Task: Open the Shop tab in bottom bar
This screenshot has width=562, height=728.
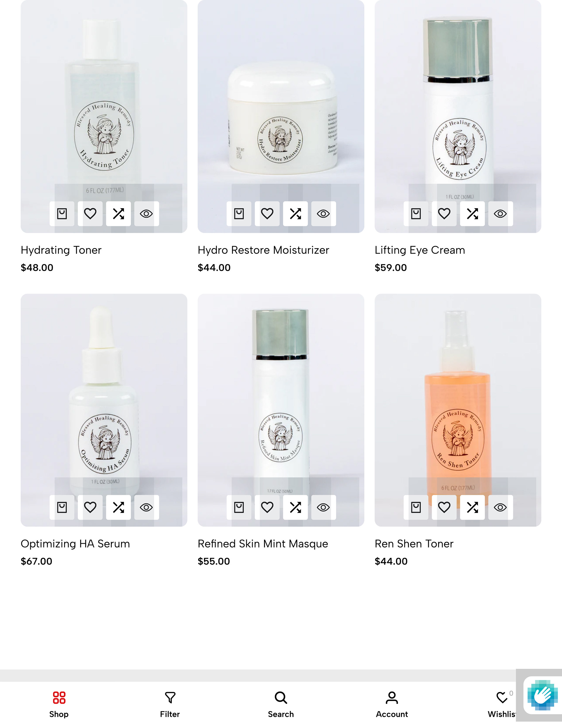Action: pyautogui.click(x=59, y=705)
